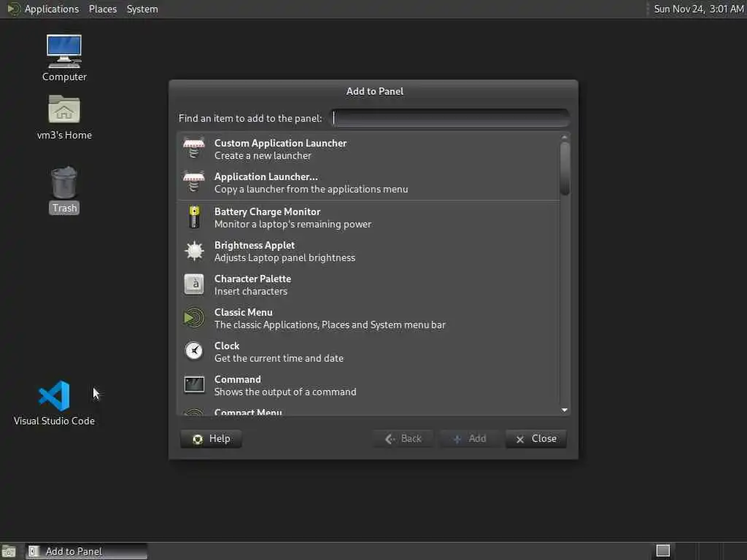747x560 pixels.
Task: Click the clock date in top panel
Action: coord(698,9)
